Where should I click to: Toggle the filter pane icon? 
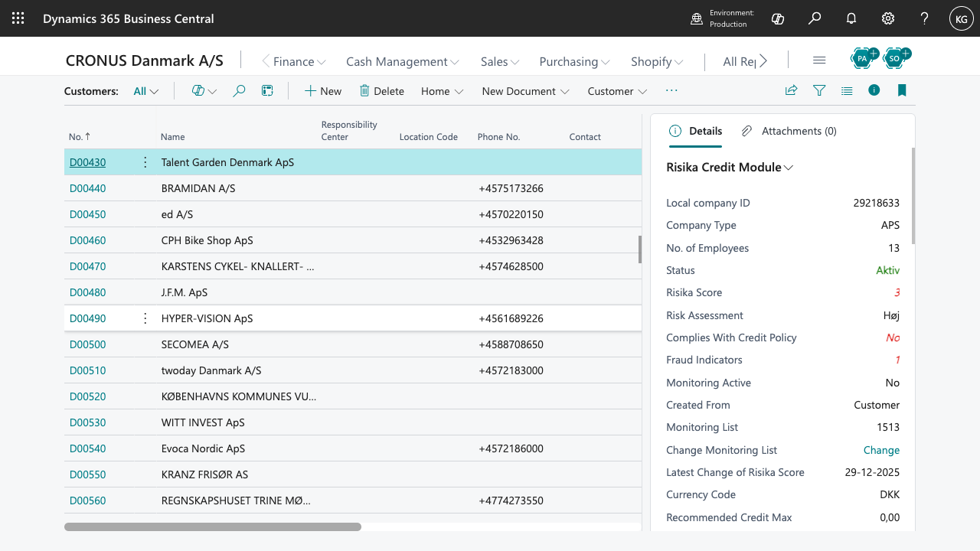coord(819,90)
